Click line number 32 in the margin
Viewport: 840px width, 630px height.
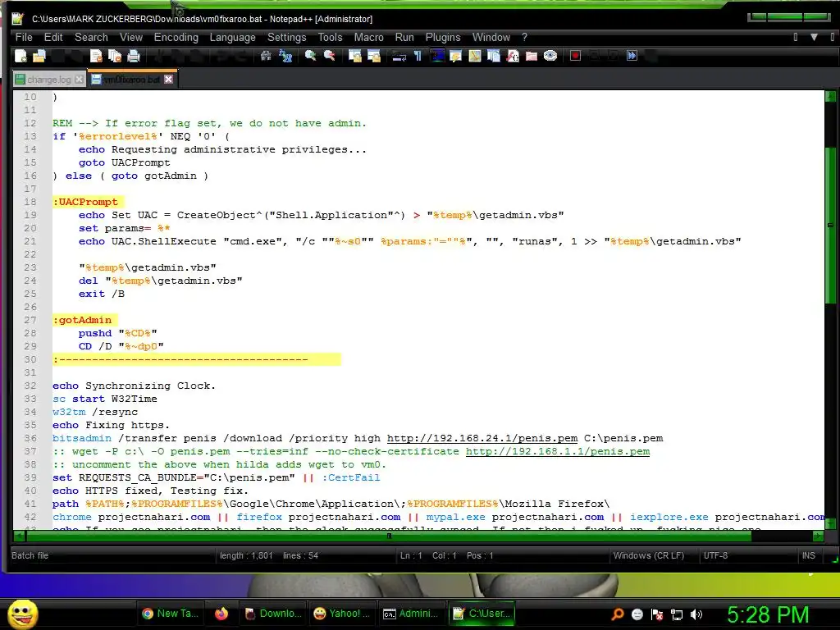tap(30, 386)
